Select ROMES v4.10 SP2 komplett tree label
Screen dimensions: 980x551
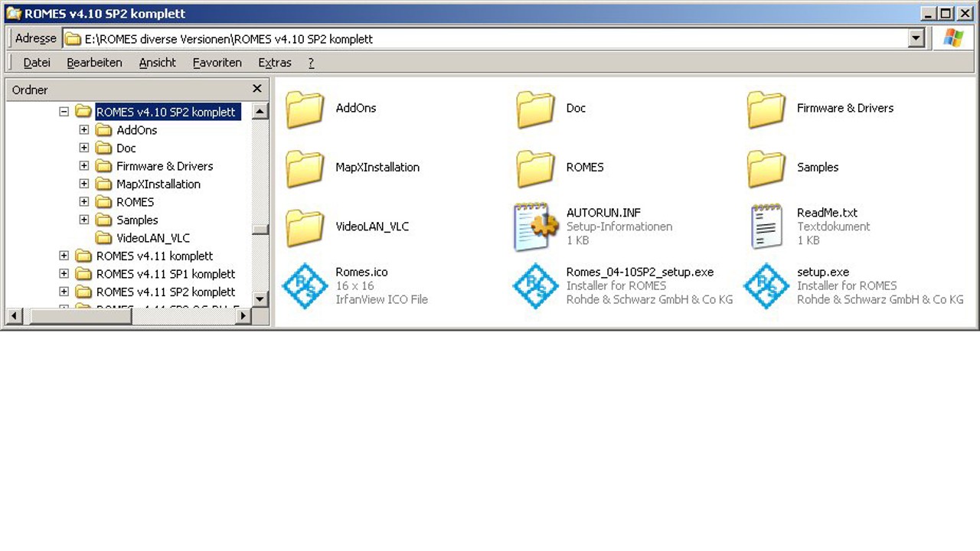(x=166, y=112)
